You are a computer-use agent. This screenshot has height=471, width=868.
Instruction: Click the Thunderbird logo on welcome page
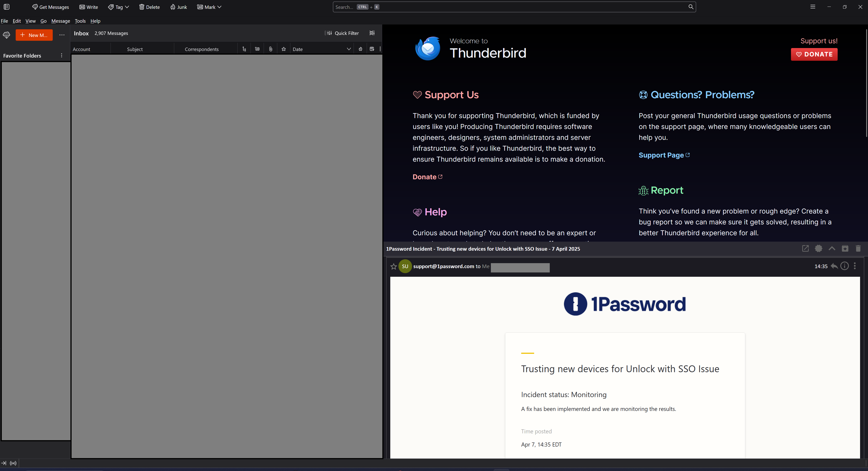click(428, 49)
